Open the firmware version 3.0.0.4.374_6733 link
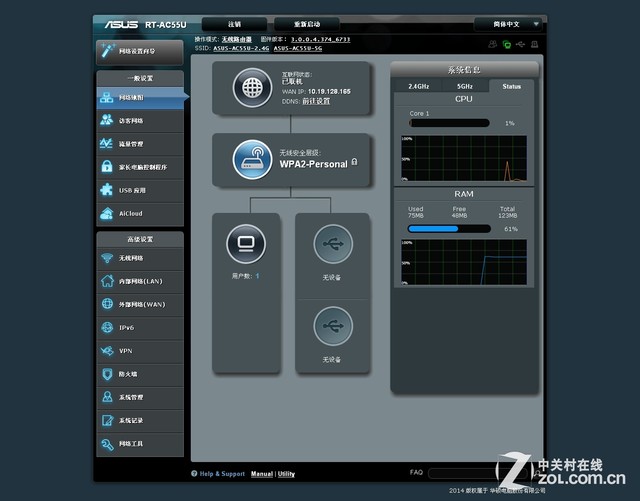 tap(320, 39)
